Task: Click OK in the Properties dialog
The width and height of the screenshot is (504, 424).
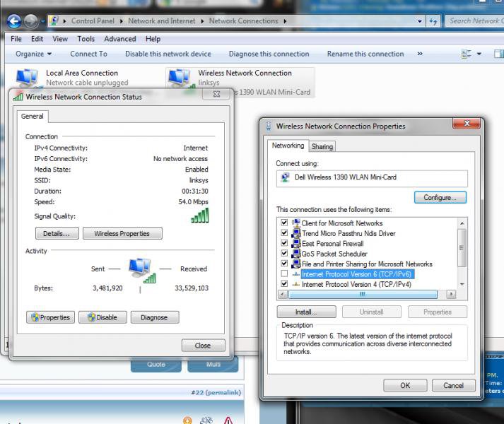Action: [x=405, y=385]
